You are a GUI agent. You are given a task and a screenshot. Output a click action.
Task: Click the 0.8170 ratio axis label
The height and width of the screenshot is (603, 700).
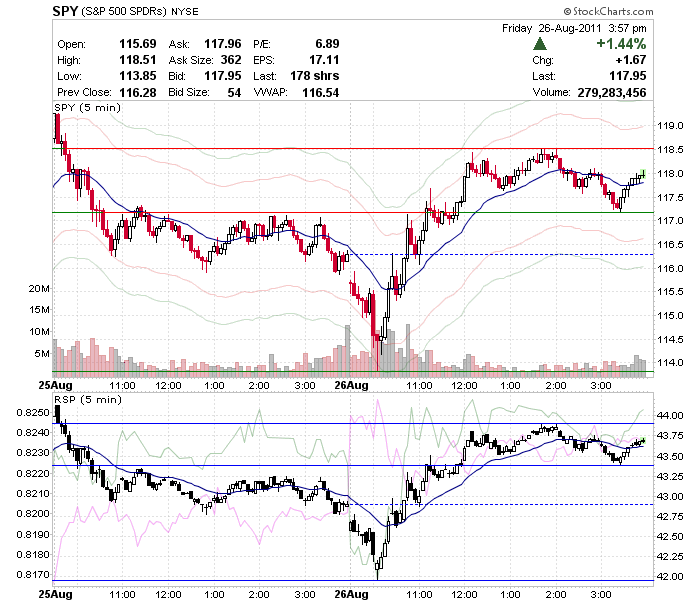tap(33, 574)
